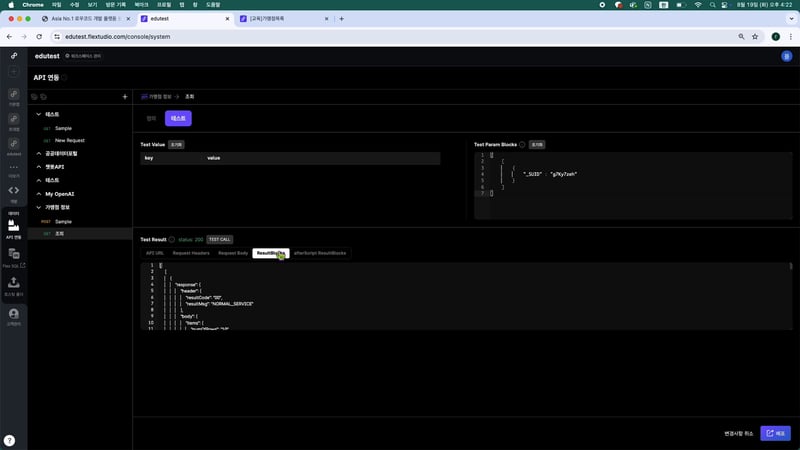Expand the 공공데이터포털 folder
This screenshot has width=800, height=450.
point(38,153)
